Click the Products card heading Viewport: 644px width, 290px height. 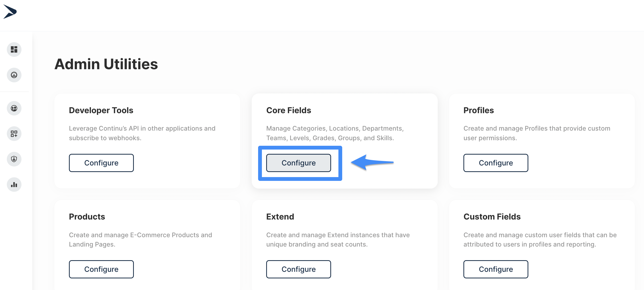coord(87,217)
